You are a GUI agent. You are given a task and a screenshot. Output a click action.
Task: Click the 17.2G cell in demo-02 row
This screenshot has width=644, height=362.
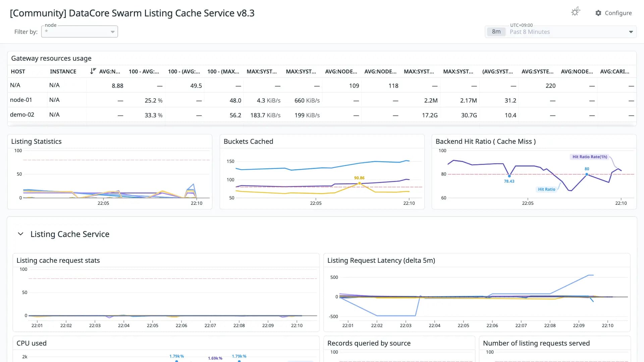click(430, 115)
